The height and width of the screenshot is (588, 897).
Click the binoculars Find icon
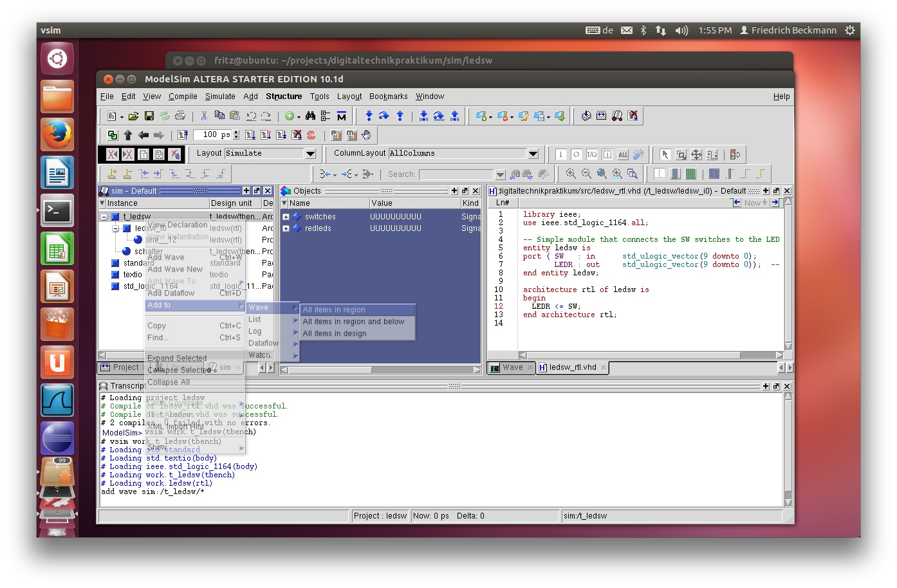pyautogui.click(x=310, y=116)
